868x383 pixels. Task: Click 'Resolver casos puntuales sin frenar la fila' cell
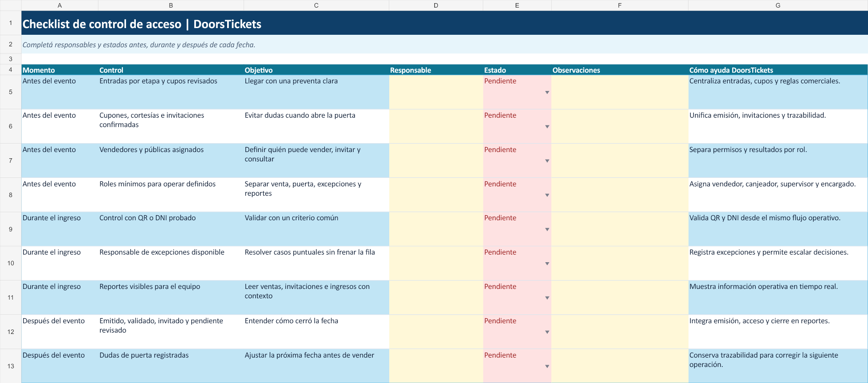click(x=316, y=263)
